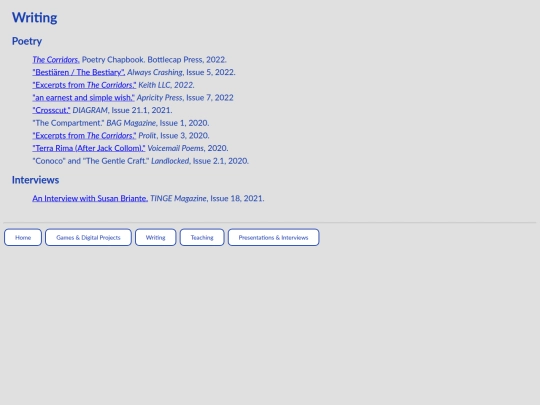
Task: Open the "Terra Rima (After Jack Collom)" link
Action: coord(89,148)
